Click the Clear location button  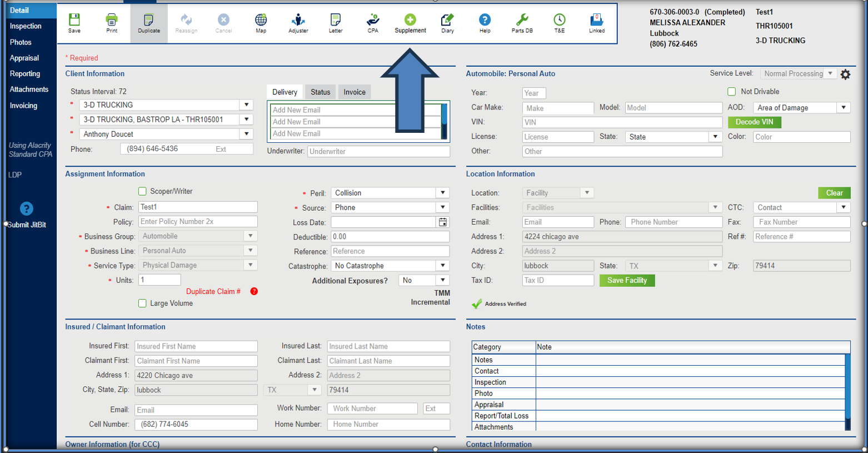(834, 193)
